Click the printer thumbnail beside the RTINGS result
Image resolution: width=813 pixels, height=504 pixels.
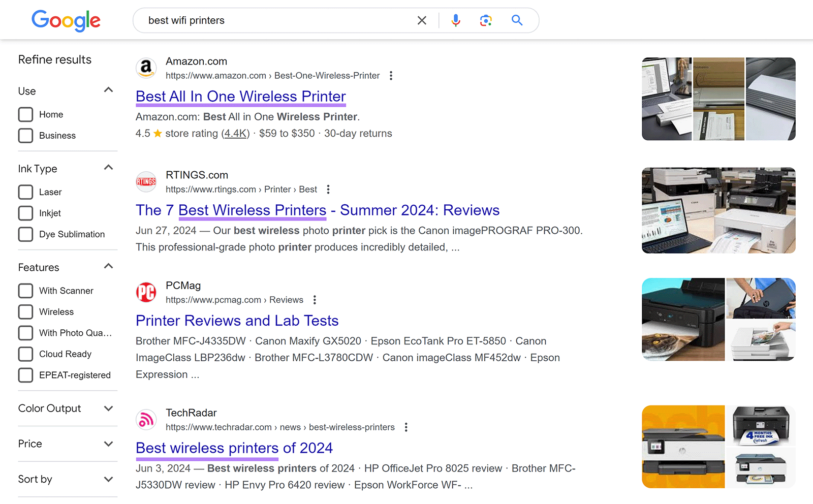pos(718,210)
